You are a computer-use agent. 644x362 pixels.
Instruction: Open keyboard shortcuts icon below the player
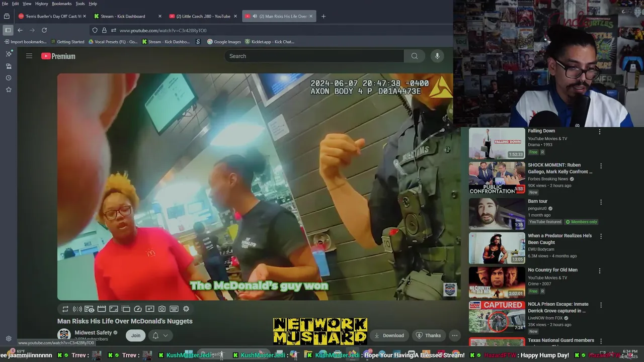(x=174, y=309)
